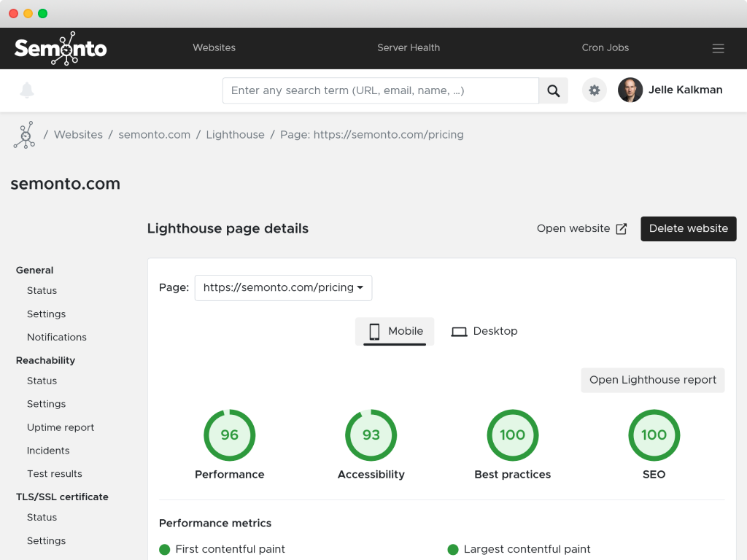Click Jelle Kalkman's profile avatar

click(630, 90)
